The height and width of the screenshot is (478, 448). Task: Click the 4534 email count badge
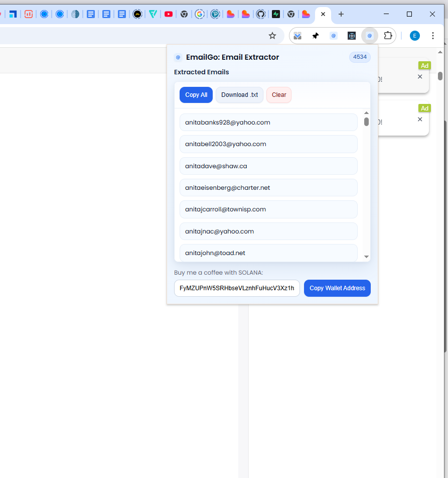point(360,57)
